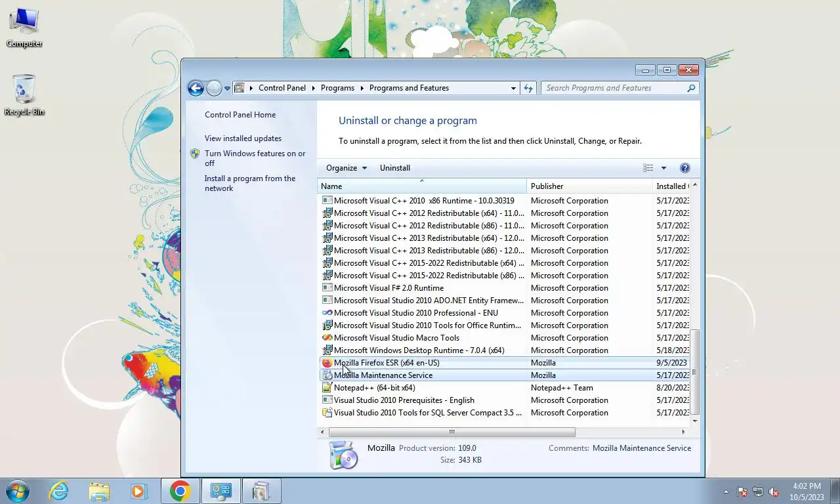Click the muted volume tray icon
Screen dimensions: 840x504
click(774, 492)
